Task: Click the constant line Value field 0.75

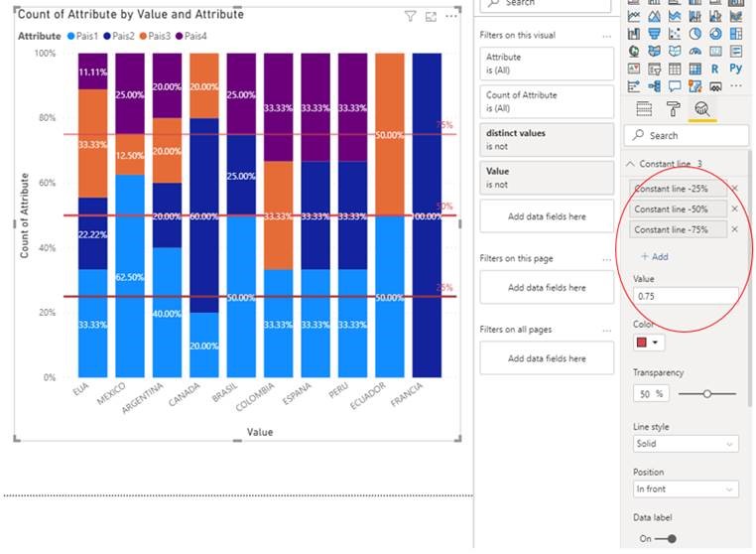Action: coord(686,296)
